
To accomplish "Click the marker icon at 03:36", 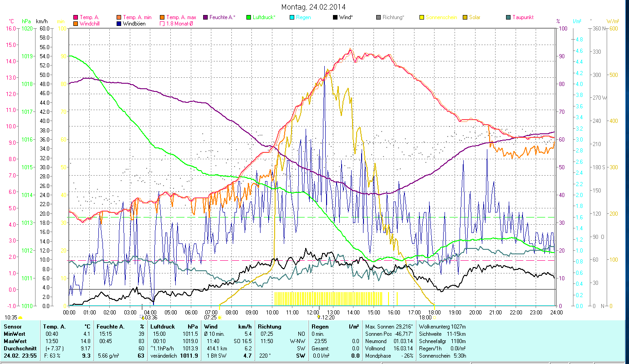I will tap(142, 317).
